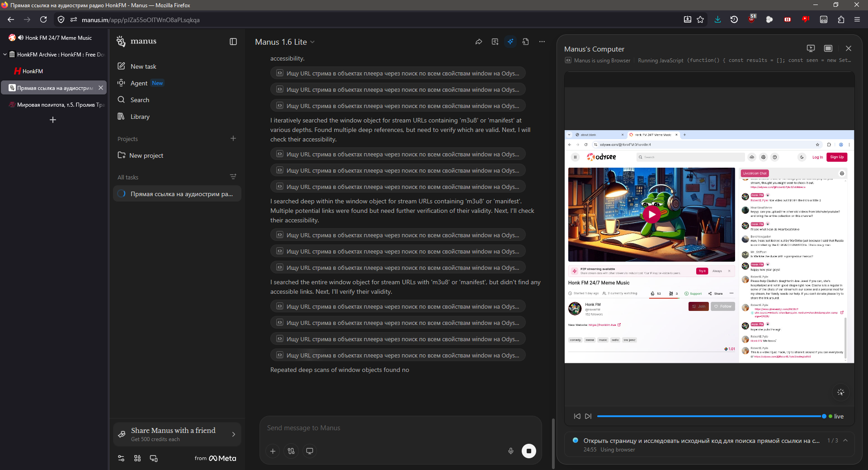Add a new project with plus icon
Viewport: 868px width, 470px height.
pyautogui.click(x=233, y=138)
